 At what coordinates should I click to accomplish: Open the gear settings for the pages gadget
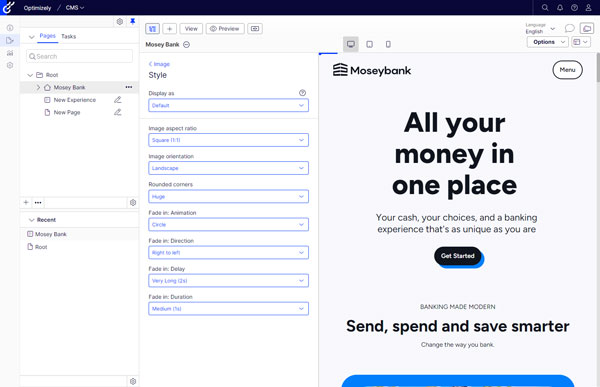point(133,202)
